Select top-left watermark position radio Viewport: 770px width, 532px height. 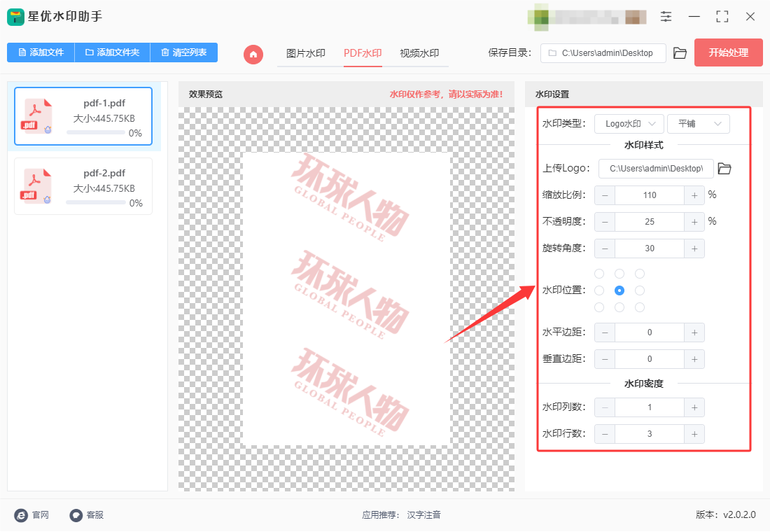pyautogui.click(x=599, y=274)
